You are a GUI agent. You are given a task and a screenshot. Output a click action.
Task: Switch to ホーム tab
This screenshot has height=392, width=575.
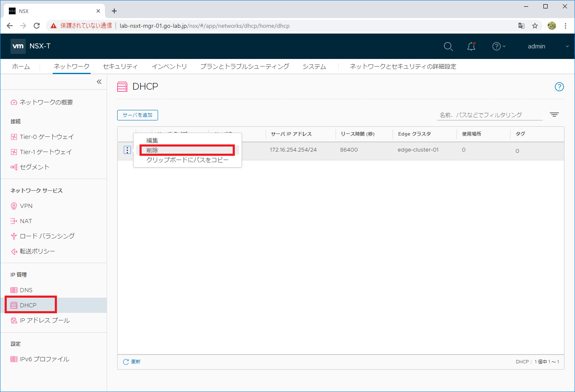pyautogui.click(x=21, y=67)
